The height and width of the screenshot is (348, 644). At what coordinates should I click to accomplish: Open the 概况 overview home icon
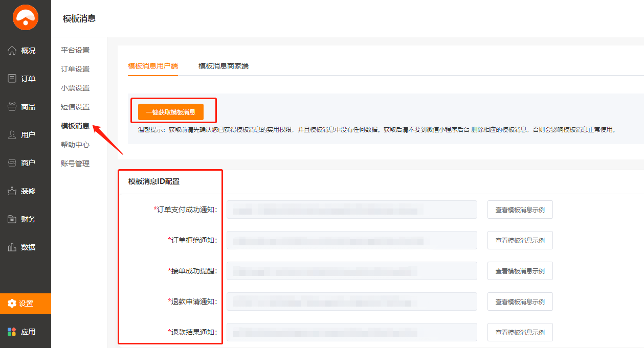[x=12, y=51]
